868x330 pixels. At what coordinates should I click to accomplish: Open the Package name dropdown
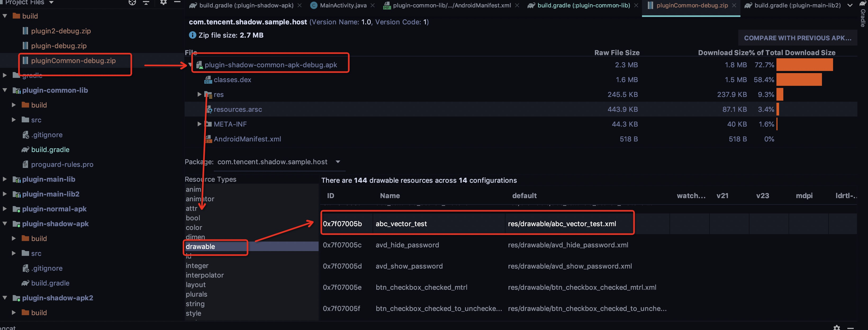pos(338,162)
